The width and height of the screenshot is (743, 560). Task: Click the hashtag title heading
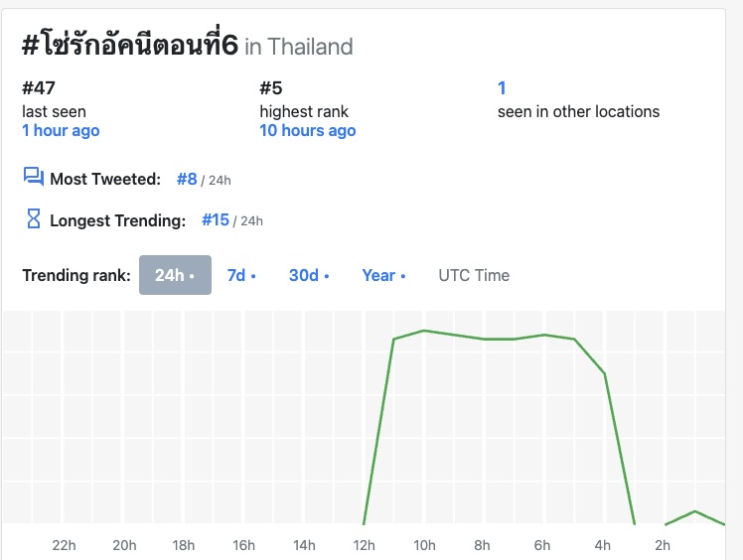click(130, 46)
